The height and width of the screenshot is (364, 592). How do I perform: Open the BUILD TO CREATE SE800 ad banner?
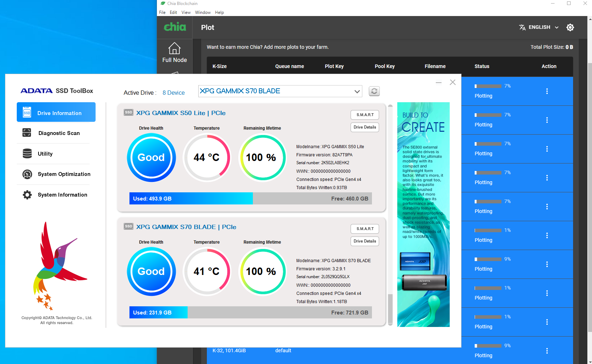click(423, 214)
